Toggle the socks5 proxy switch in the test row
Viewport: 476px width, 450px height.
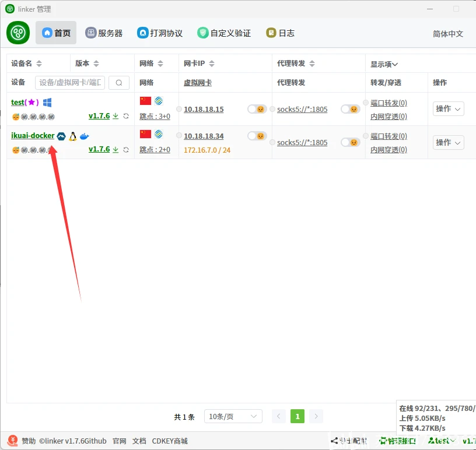(351, 109)
